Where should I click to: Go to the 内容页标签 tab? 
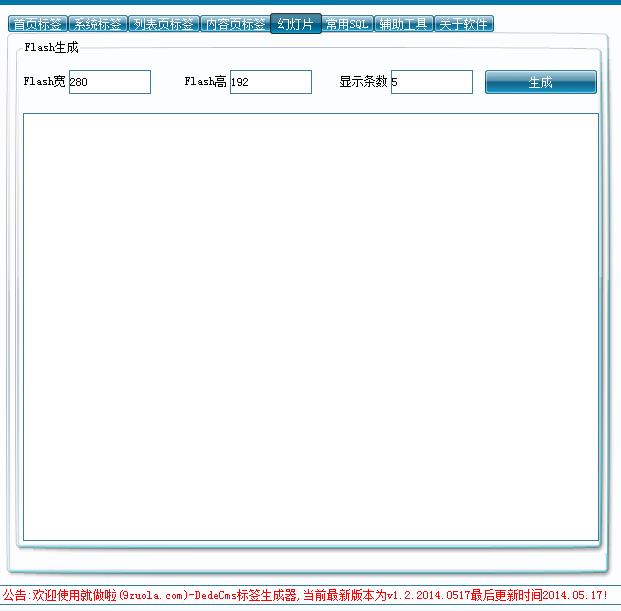pos(235,24)
